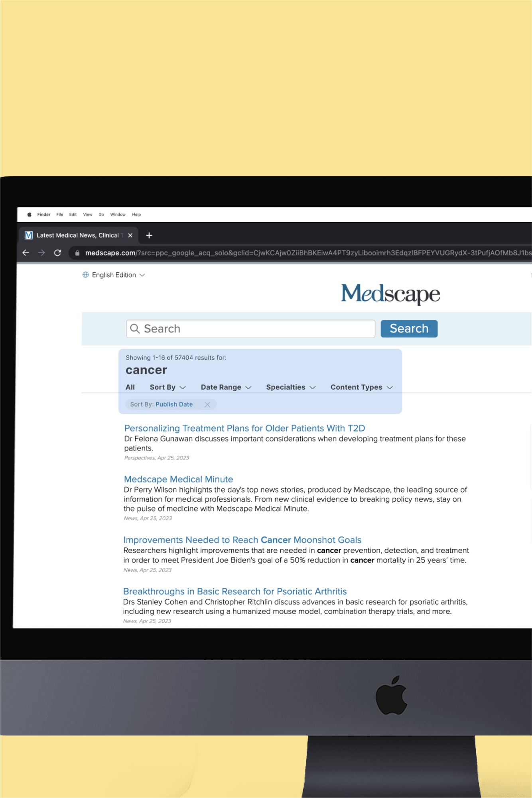Viewport: 532px width, 798px height.
Task: Open a new browser tab with plus icon
Action: pos(149,235)
